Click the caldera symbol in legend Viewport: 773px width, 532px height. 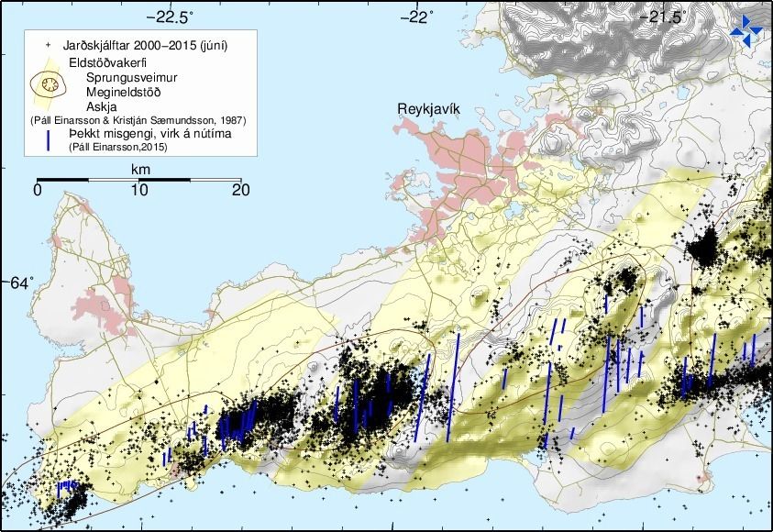[x=49, y=84]
